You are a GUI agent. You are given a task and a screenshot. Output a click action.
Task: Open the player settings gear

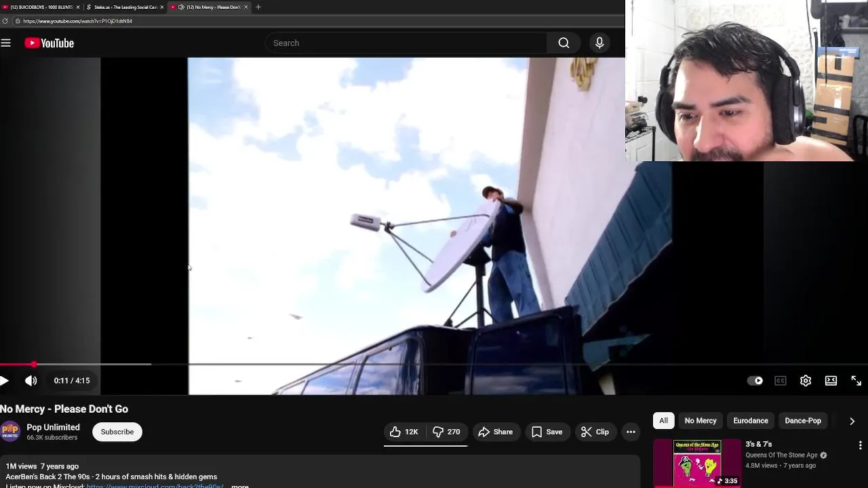point(806,381)
